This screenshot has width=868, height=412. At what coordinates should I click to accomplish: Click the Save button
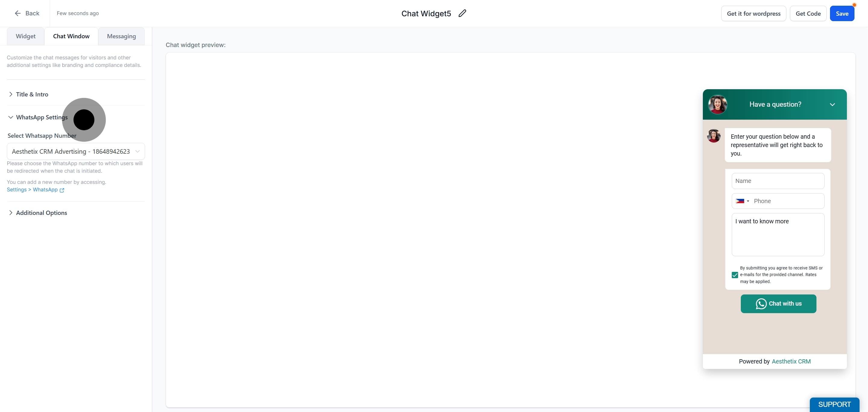coord(842,14)
